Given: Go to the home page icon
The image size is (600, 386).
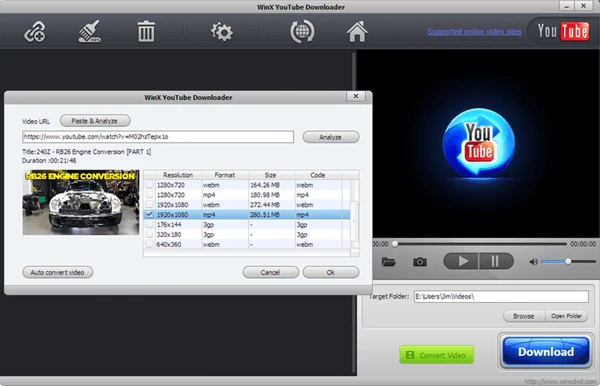Looking at the screenshot, I should [357, 31].
